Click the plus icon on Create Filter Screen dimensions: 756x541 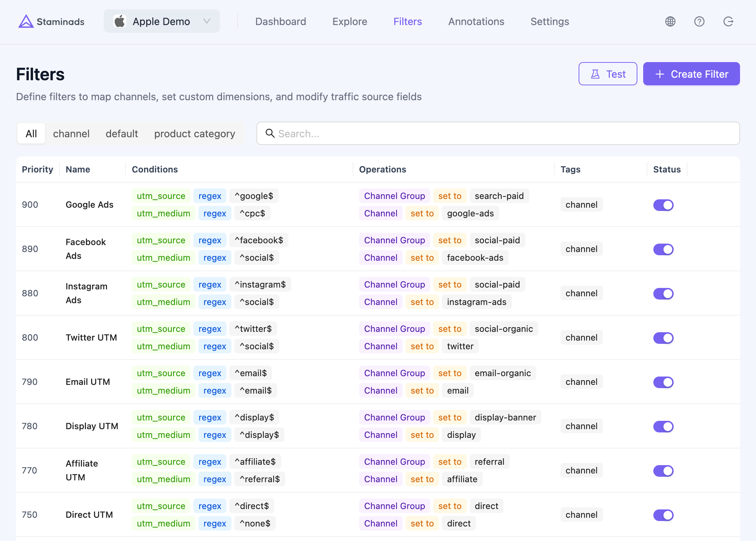tap(660, 74)
